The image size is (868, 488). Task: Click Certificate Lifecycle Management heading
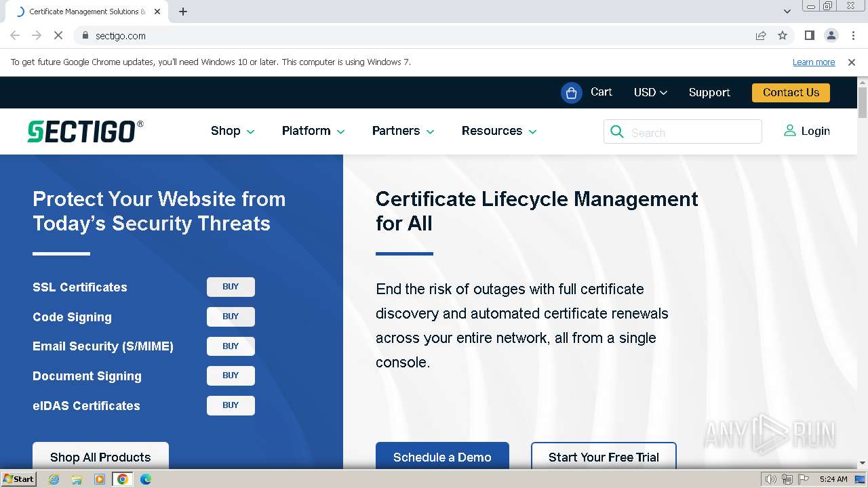click(536, 211)
